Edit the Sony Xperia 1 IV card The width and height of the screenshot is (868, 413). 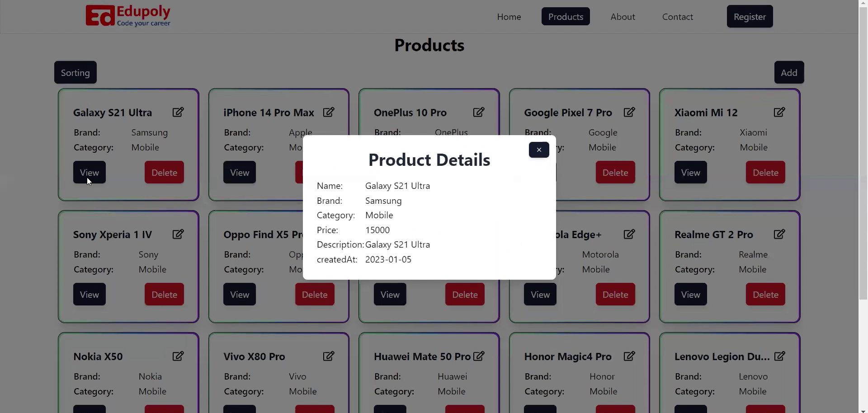[178, 234]
